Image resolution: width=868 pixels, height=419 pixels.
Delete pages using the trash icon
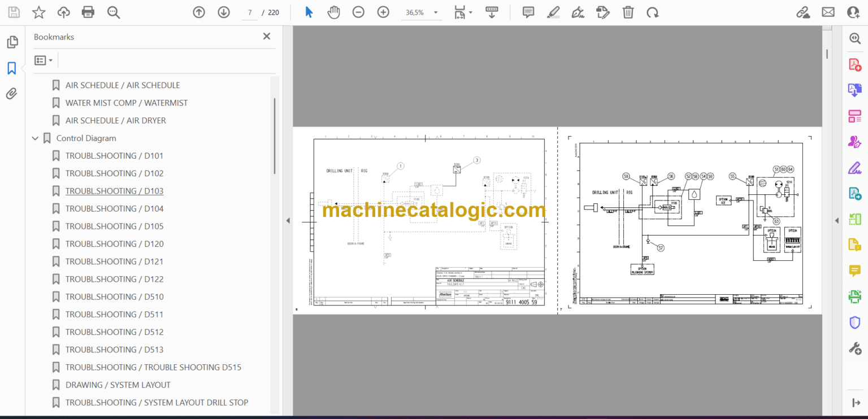point(628,12)
